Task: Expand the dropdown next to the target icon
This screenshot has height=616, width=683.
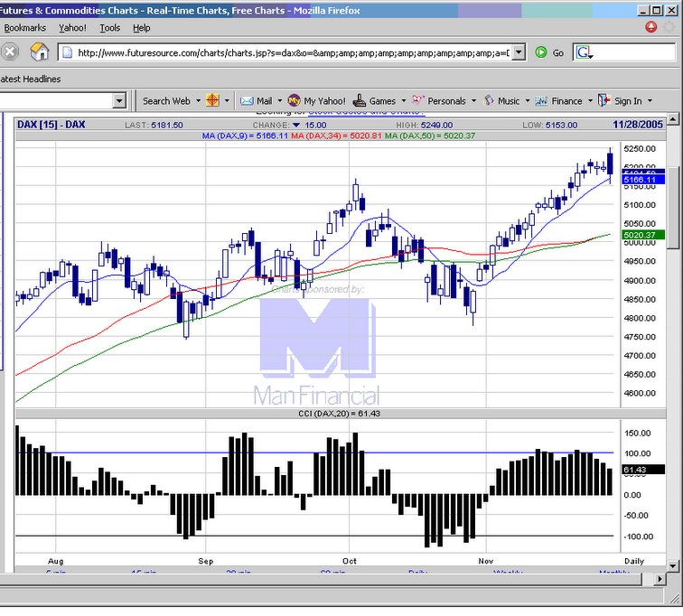Action: pyautogui.click(x=227, y=101)
